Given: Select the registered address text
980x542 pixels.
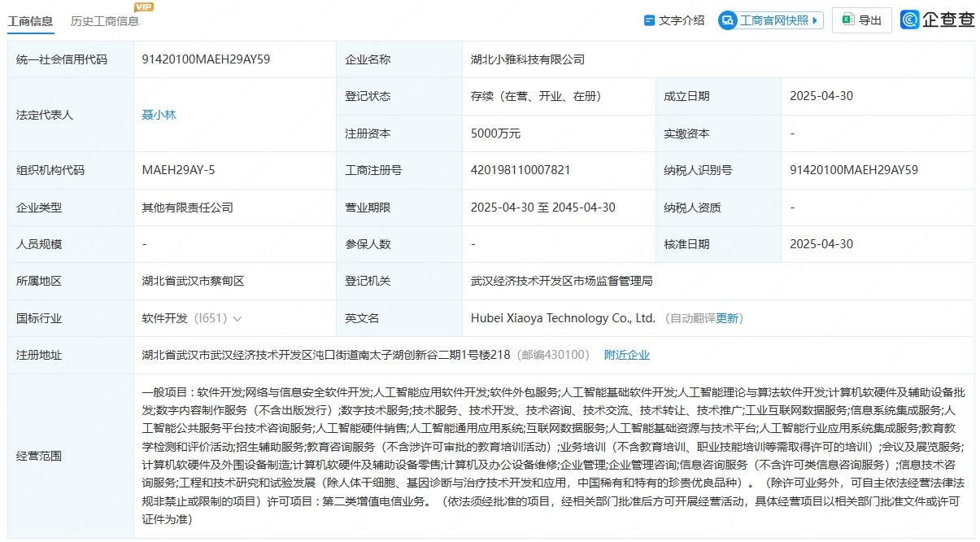Looking at the screenshot, I should point(326,355).
